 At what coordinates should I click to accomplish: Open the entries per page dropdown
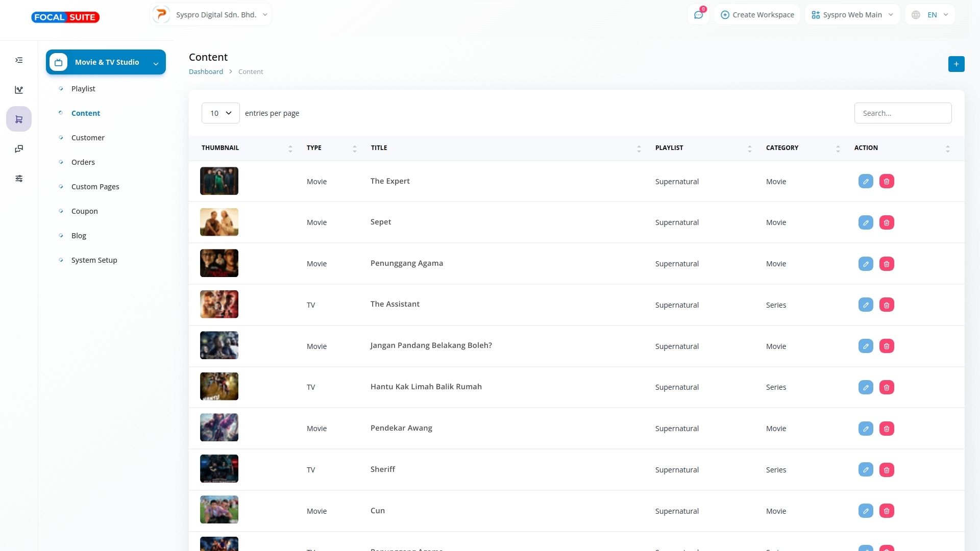coord(220,113)
